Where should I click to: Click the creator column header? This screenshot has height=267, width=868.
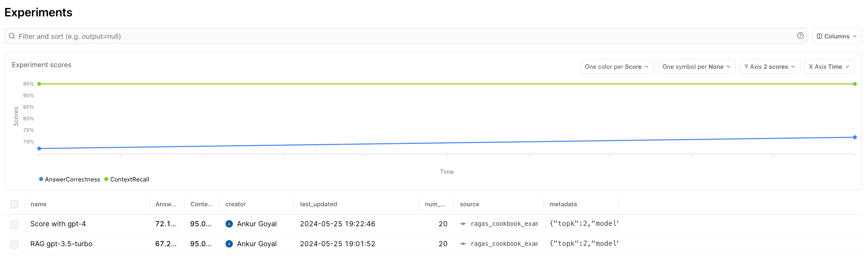tap(236, 204)
